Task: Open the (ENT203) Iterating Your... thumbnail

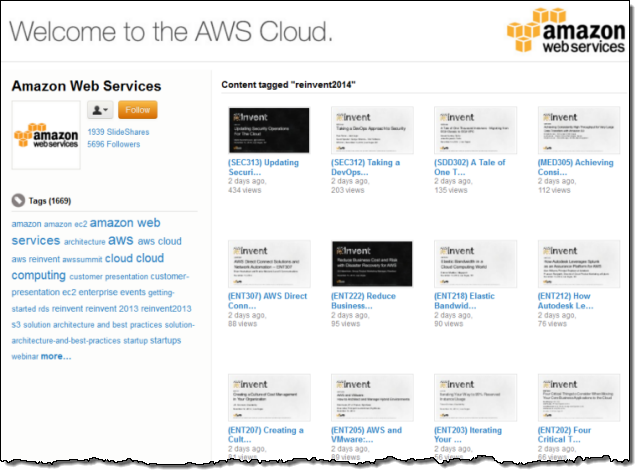Action: [x=475, y=398]
